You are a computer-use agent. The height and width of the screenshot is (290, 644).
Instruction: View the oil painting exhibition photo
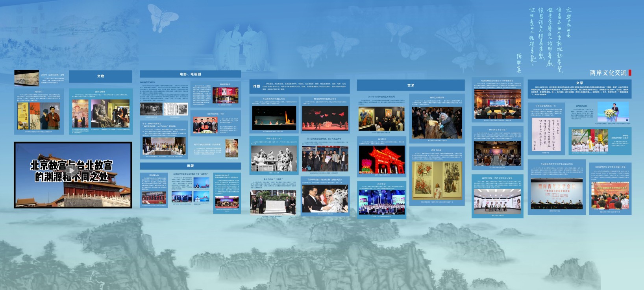381,118
